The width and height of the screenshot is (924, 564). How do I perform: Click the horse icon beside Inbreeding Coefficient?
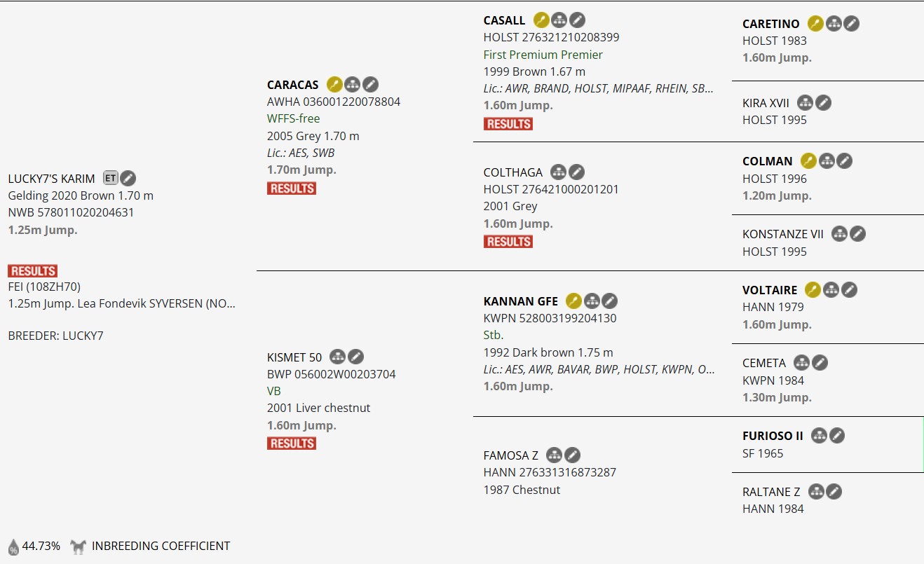78,546
